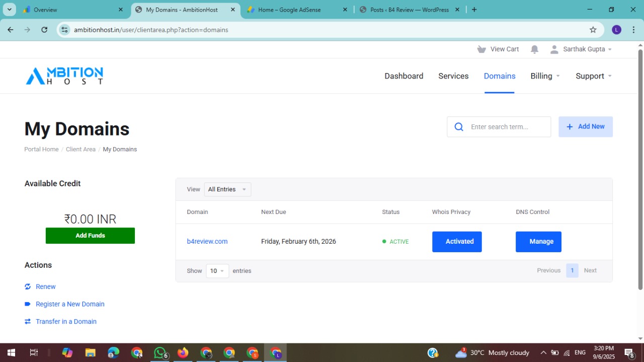Click the View Cart link
644x362 pixels.
tap(505, 49)
